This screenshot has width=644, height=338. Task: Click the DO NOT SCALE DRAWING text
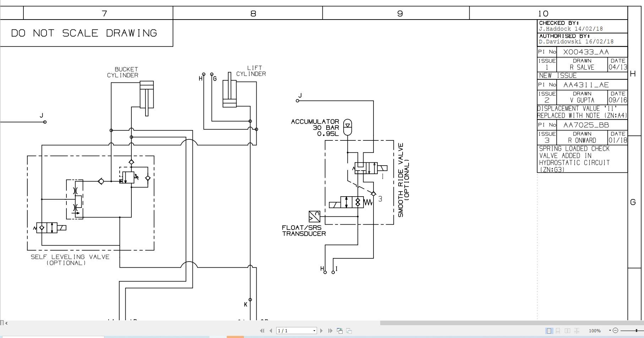tap(84, 33)
